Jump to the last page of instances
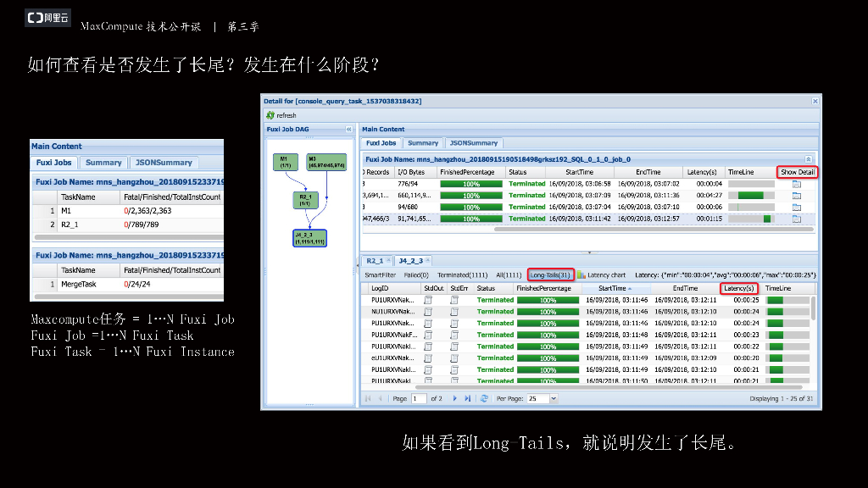Viewport: 868px width, 488px height. coord(468,398)
